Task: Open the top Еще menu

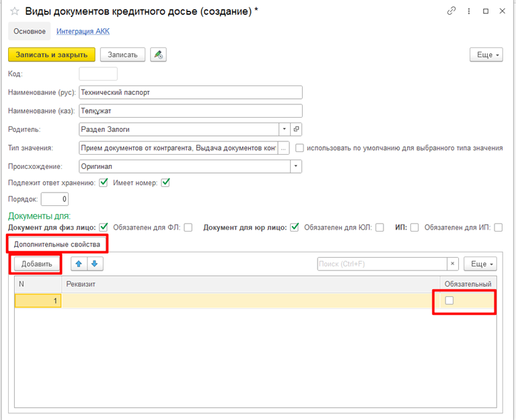Action: tap(486, 55)
